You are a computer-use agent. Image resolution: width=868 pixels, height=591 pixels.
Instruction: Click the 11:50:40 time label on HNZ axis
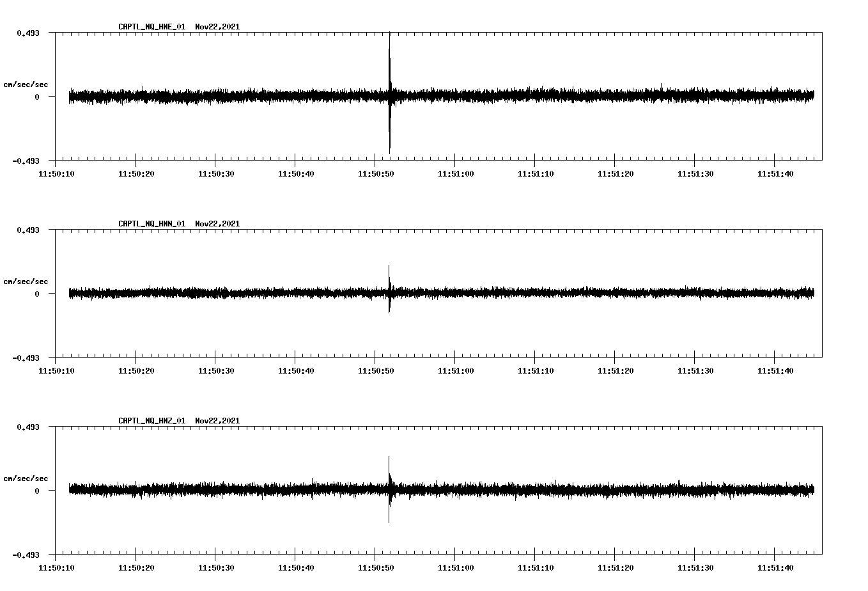pos(295,567)
